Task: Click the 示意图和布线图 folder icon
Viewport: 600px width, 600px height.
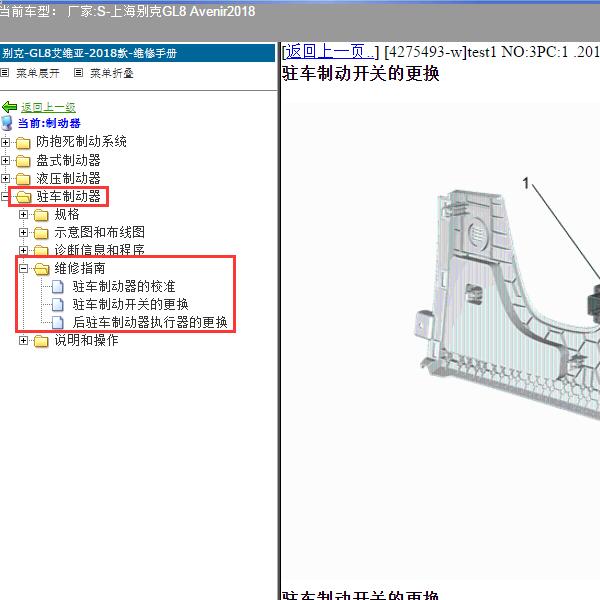Action: tap(41, 233)
